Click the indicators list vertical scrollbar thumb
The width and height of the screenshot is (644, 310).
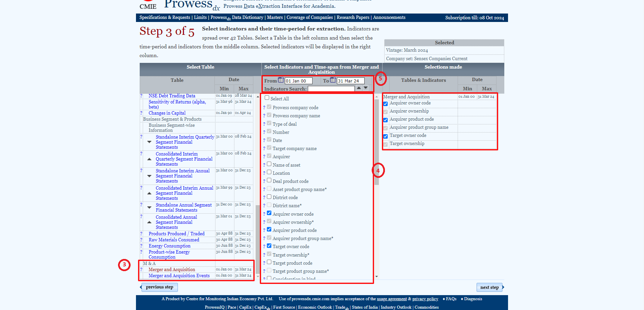pos(377,142)
